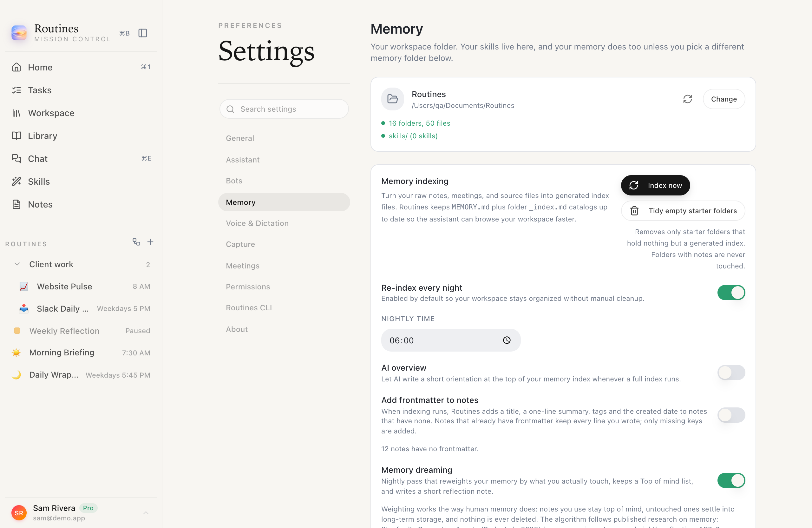Open the Permissions settings section
Image resolution: width=812 pixels, height=528 pixels.
point(284,287)
